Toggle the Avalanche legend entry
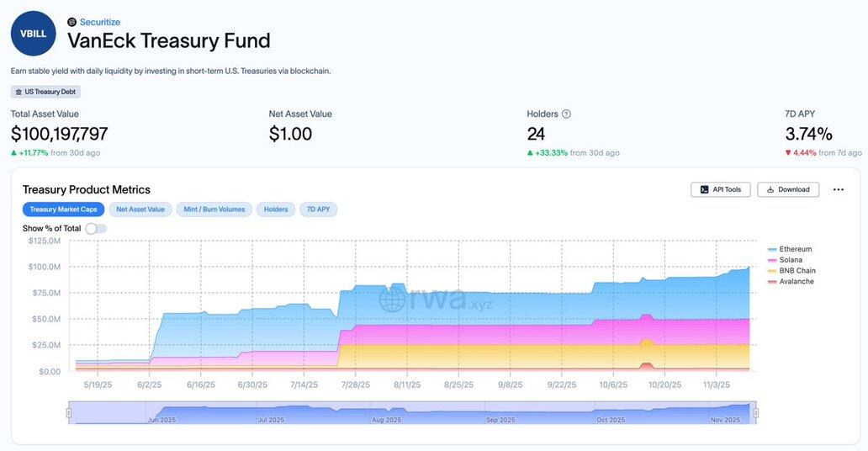 (x=796, y=281)
